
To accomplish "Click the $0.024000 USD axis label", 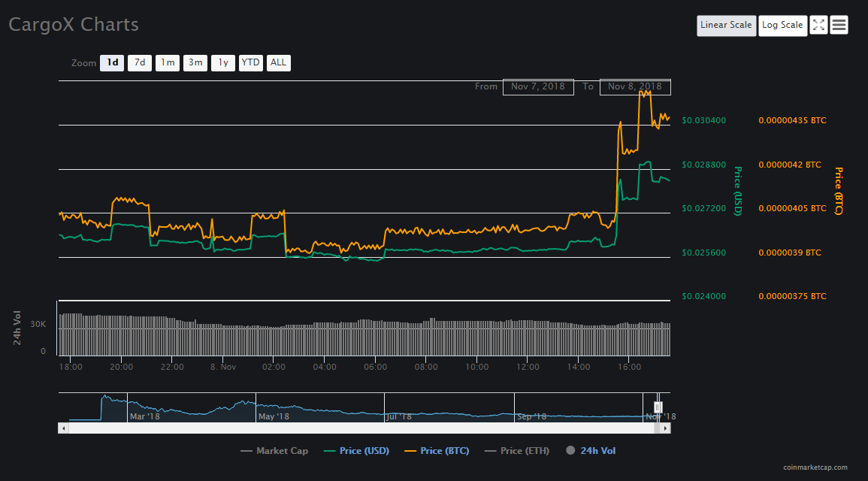I will click(703, 297).
